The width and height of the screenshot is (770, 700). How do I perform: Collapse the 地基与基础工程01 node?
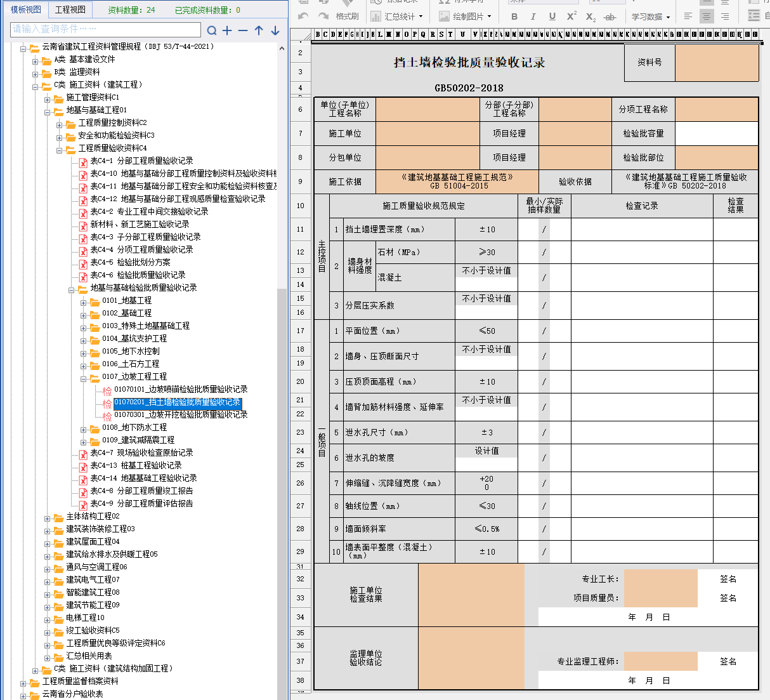(x=48, y=112)
